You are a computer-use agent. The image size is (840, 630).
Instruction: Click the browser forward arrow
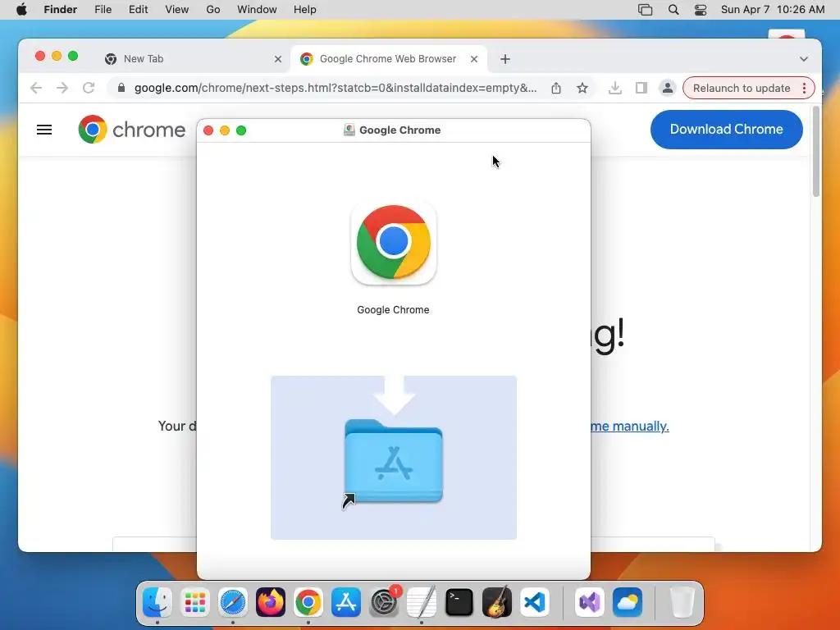[x=62, y=88]
